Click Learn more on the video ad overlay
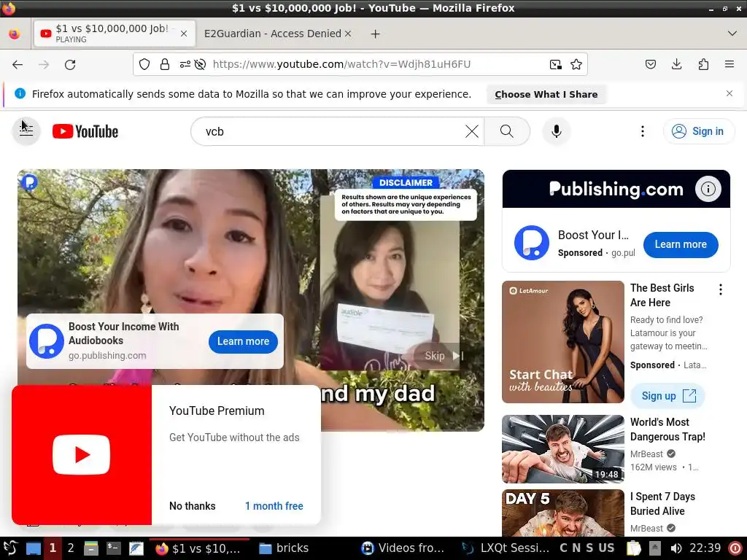This screenshot has width=747, height=560. click(243, 341)
